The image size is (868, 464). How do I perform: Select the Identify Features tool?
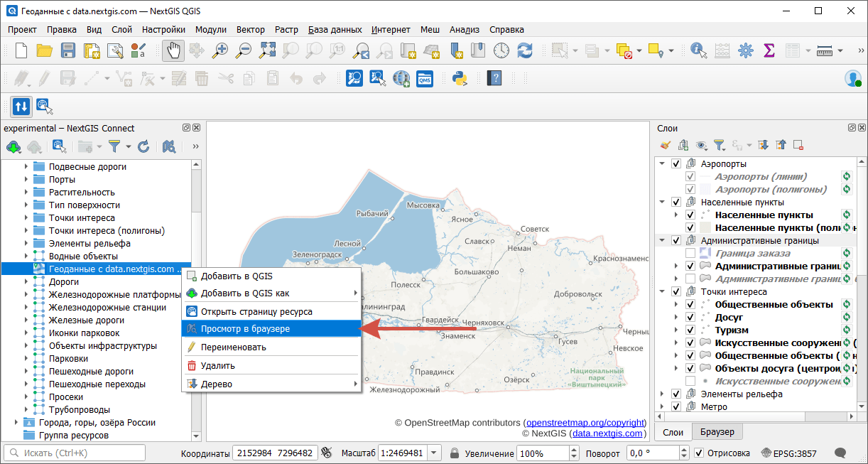[698, 50]
